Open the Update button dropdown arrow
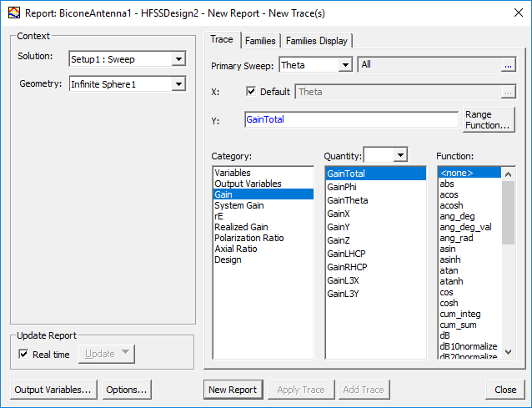The width and height of the screenshot is (532, 408). [x=125, y=351]
